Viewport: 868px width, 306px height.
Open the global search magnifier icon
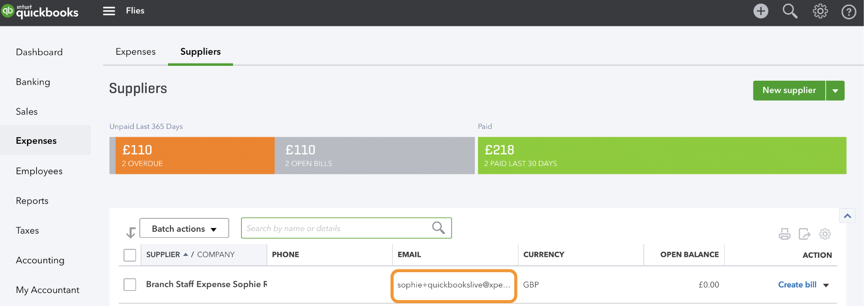[790, 11]
